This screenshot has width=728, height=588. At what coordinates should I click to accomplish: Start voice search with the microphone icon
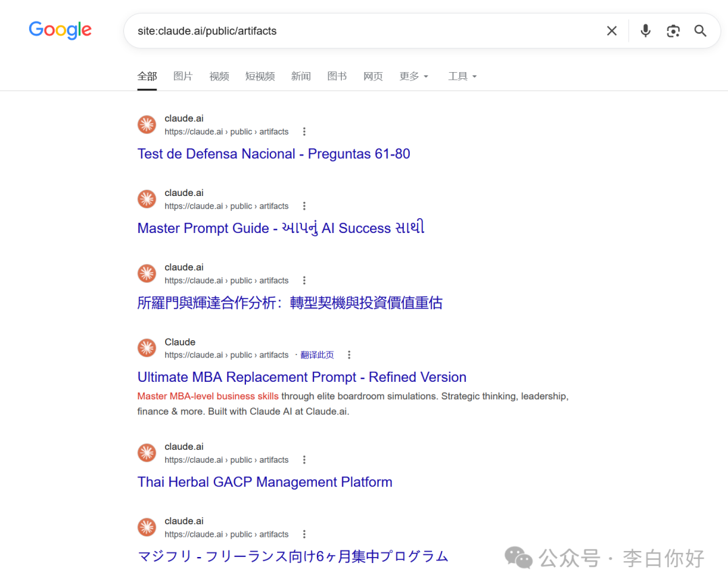pos(645,30)
